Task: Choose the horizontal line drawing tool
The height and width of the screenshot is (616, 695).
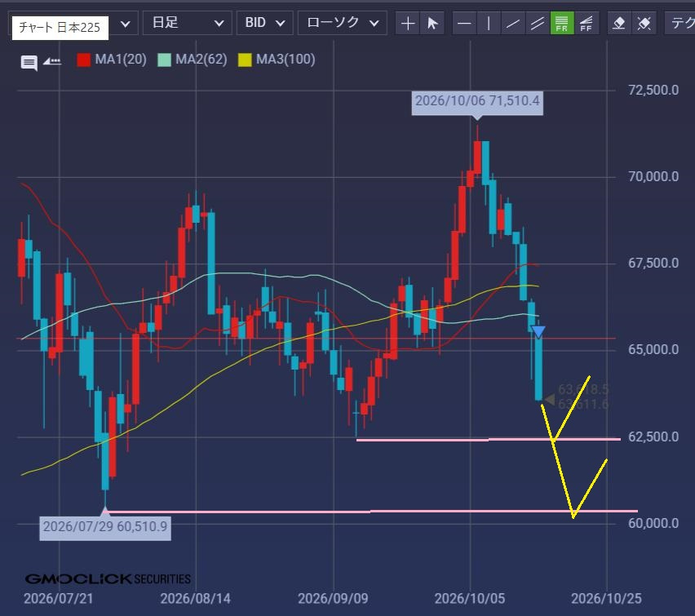Action: click(464, 23)
